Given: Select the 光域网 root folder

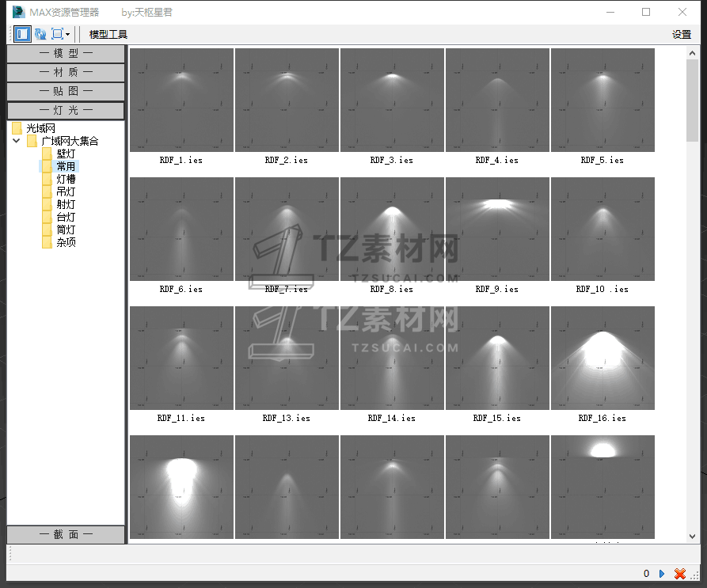Looking at the screenshot, I should (40, 128).
